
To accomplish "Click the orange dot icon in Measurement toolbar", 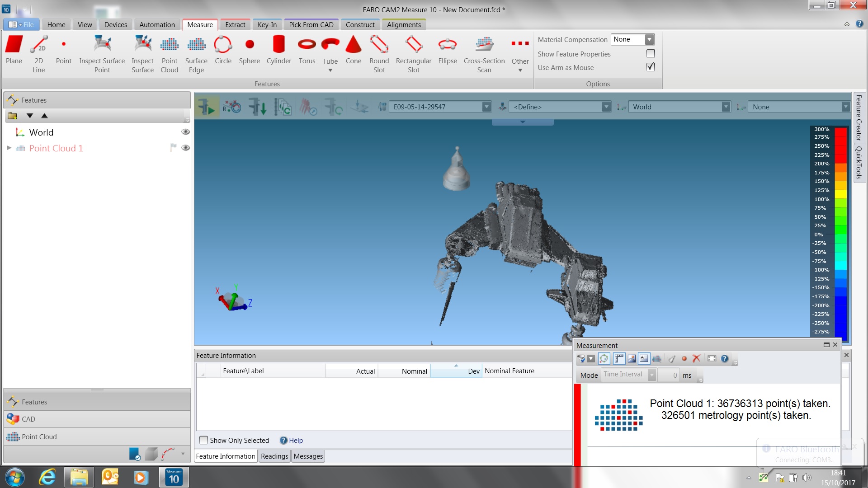I will [x=684, y=359].
